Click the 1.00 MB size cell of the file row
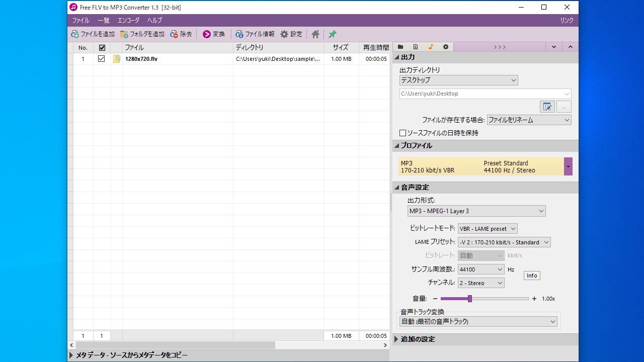The image size is (644, 362). click(341, 59)
